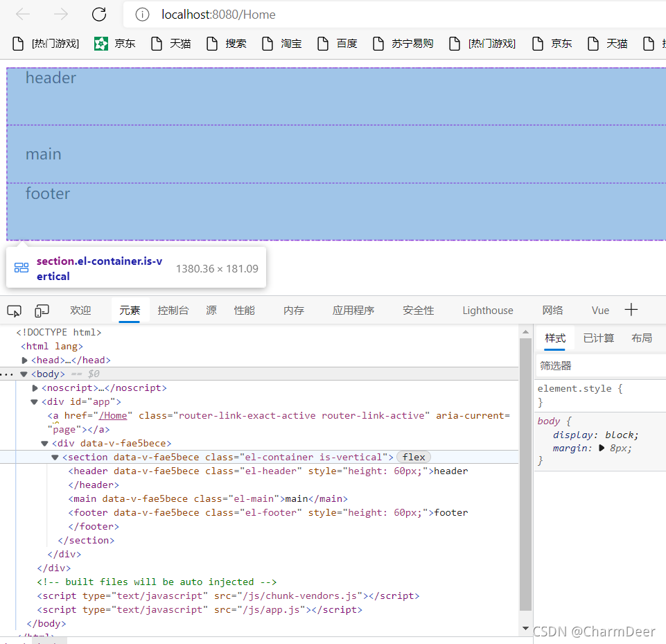
Task: Open the second [热门游戏] bookmark
Action: tap(482, 44)
